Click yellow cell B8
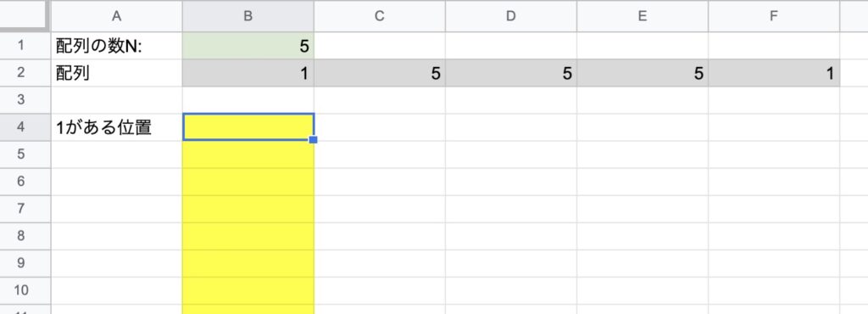This screenshot has height=314, width=868. (248, 236)
